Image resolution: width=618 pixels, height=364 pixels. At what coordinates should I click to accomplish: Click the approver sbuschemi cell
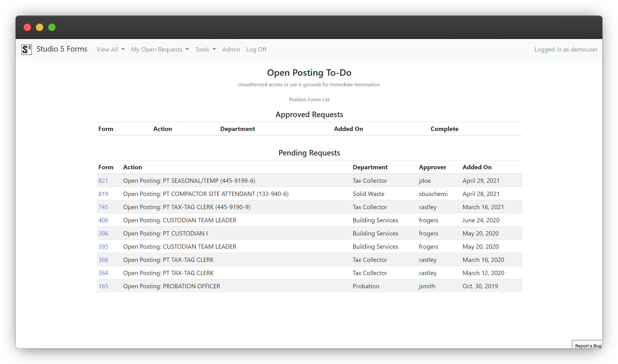(x=433, y=194)
